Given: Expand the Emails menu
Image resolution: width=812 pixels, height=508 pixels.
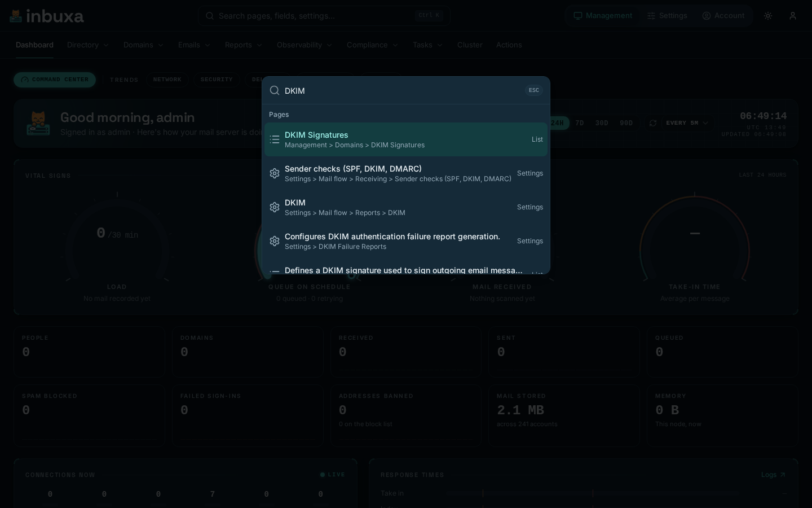Looking at the screenshot, I should coord(195,45).
